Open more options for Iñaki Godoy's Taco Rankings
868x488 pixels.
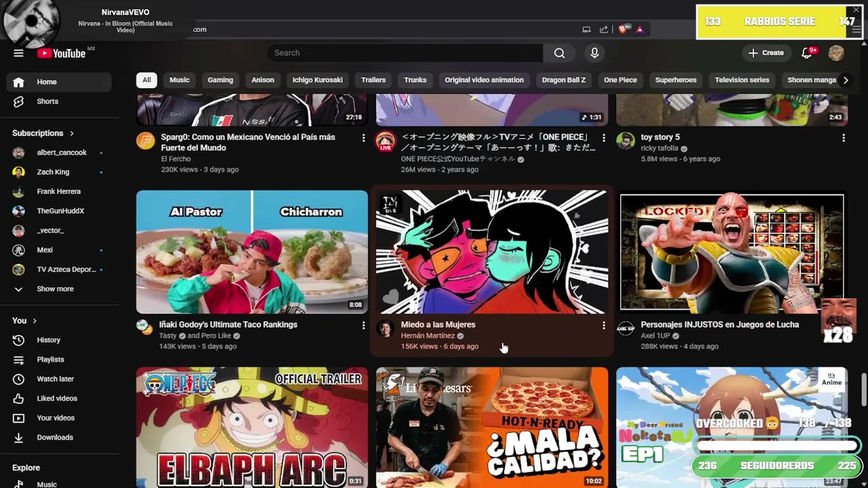click(363, 326)
